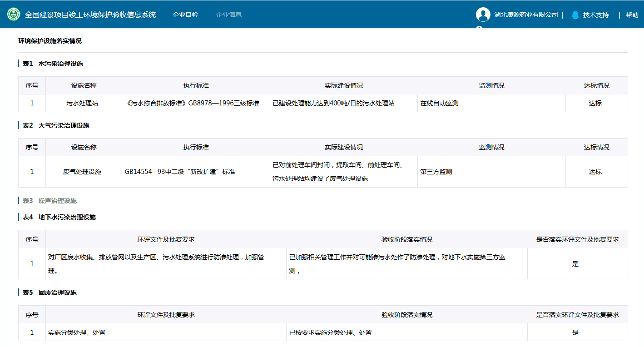Click the GB14554--93中二级 standard cell
The width and height of the screenshot is (644, 347).
pyautogui.click(x=196, y=172)
